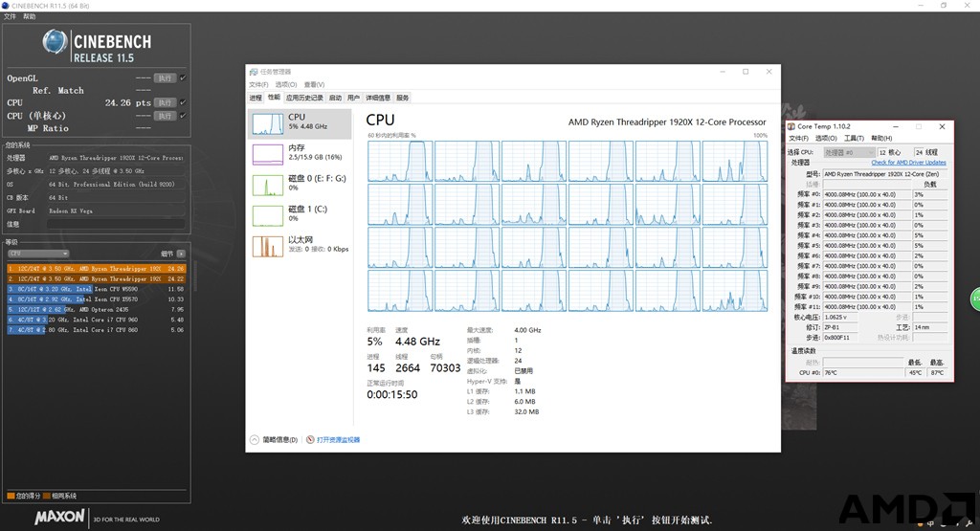980x531 pixels.
Task: Run the CPU test with 执行 button
Action: [165, 102]
